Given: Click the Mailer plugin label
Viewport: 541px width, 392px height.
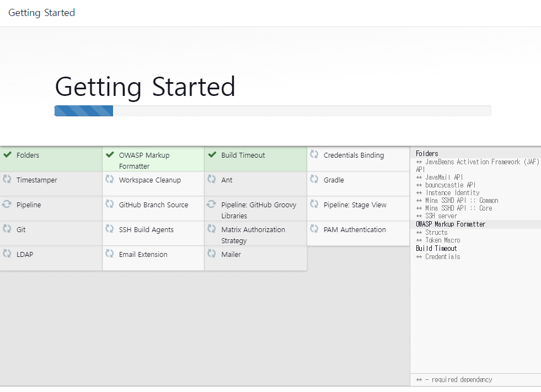Looking at the screenshot, I should click(231, 255).
